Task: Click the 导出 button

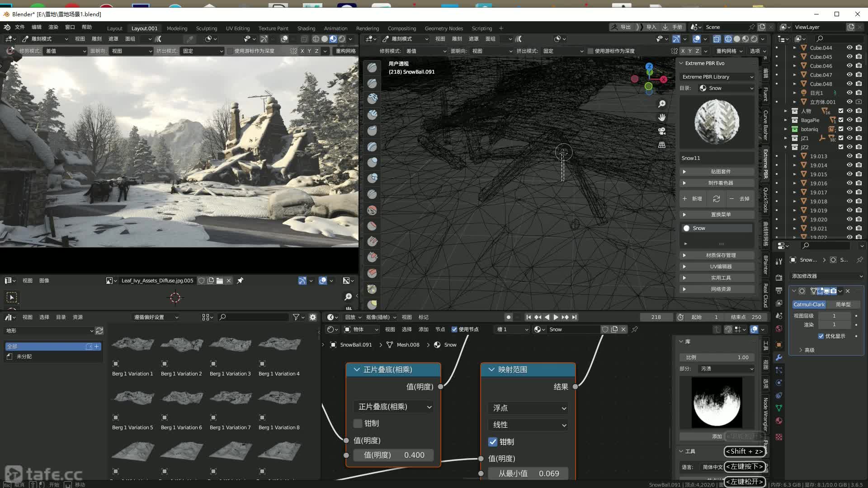Action: coord(621,27)
